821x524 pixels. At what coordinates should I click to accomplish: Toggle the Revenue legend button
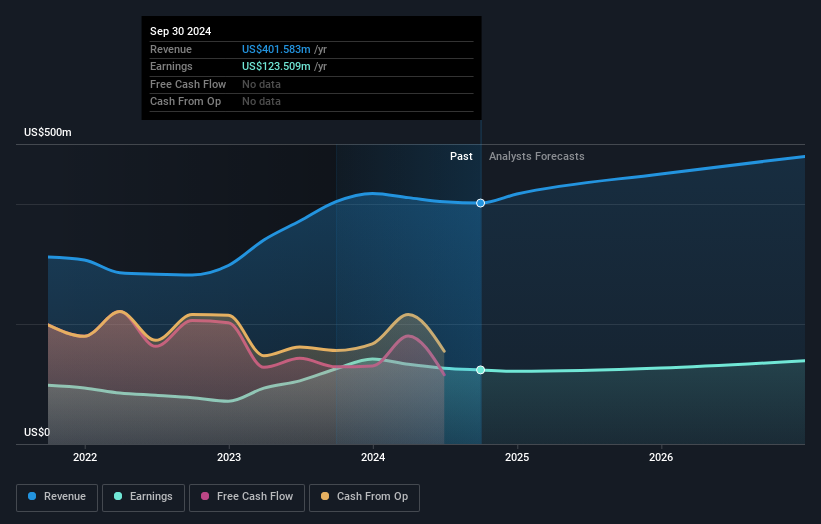(x=57, y=497)
